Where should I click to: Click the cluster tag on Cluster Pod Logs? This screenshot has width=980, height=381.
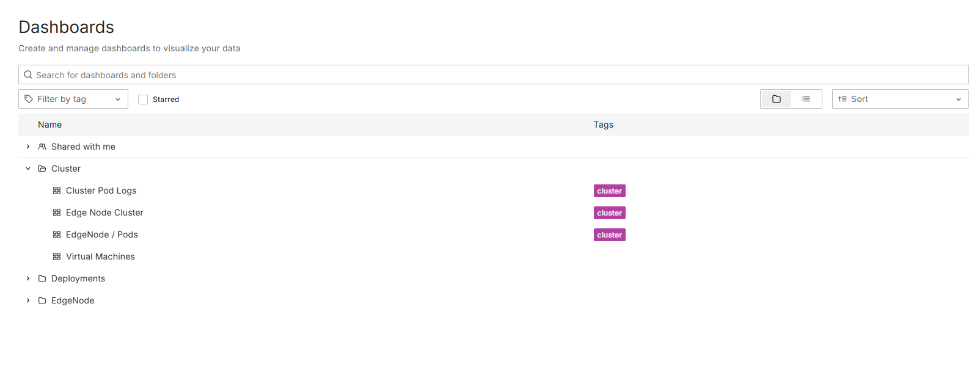tap(609, 191)
